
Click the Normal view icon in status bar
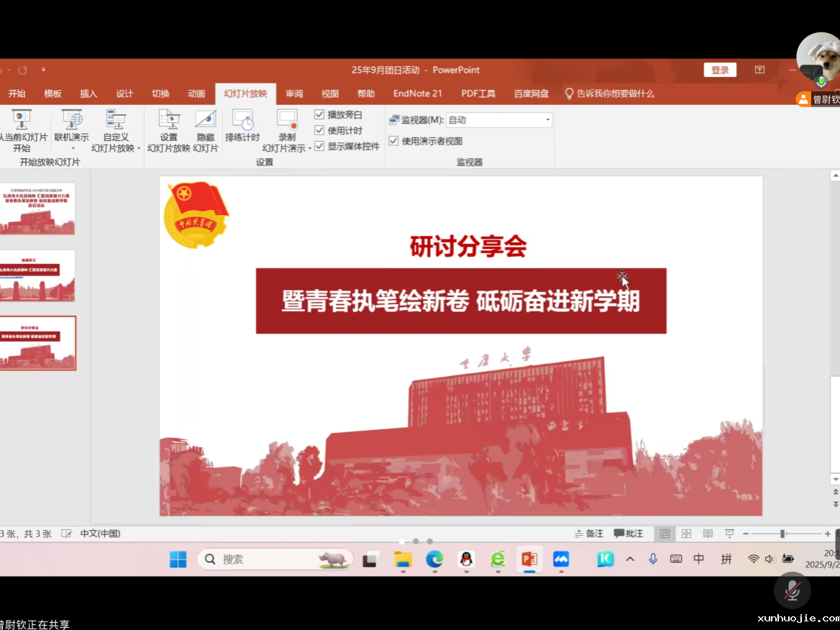(x=665, y=534)
